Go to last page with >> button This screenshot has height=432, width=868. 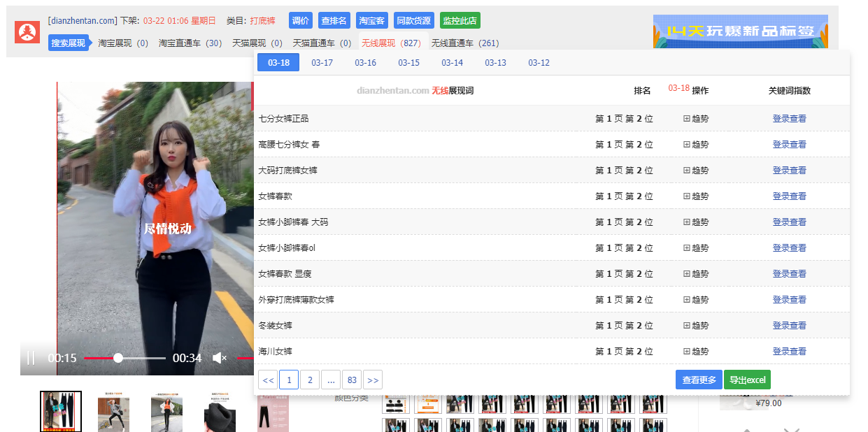tap(373, 380)
